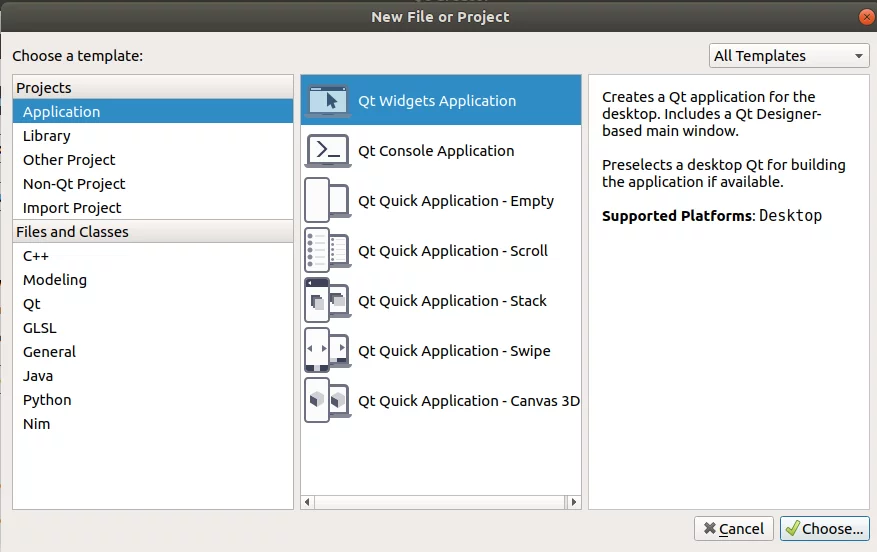This screenshot has height=552, width=877.
Task: Click the Qt Widgets Application template icon
Action: [328, 101]
